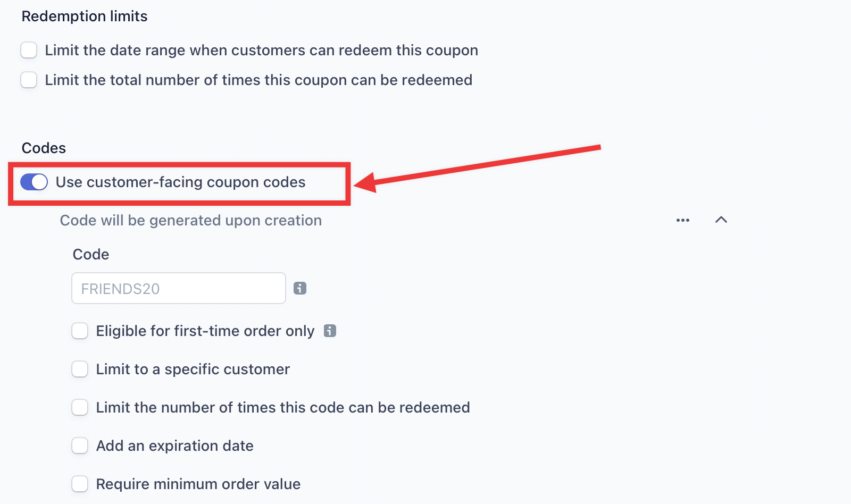Click the FRIENDS20 code input field
Image resolution: width=851 pixels, height=504 pixels.
[x=179, y=288]
